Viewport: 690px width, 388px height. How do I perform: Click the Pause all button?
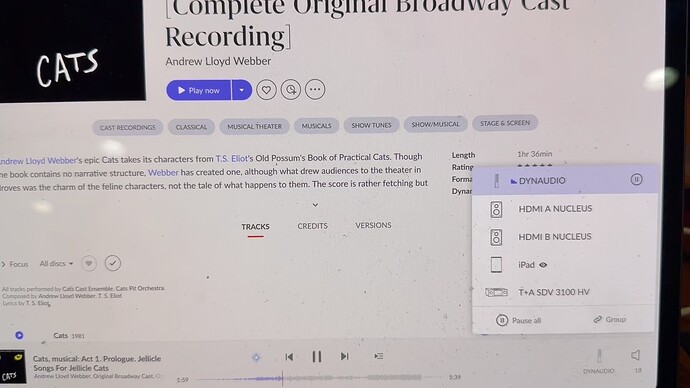tap(518, 320)
